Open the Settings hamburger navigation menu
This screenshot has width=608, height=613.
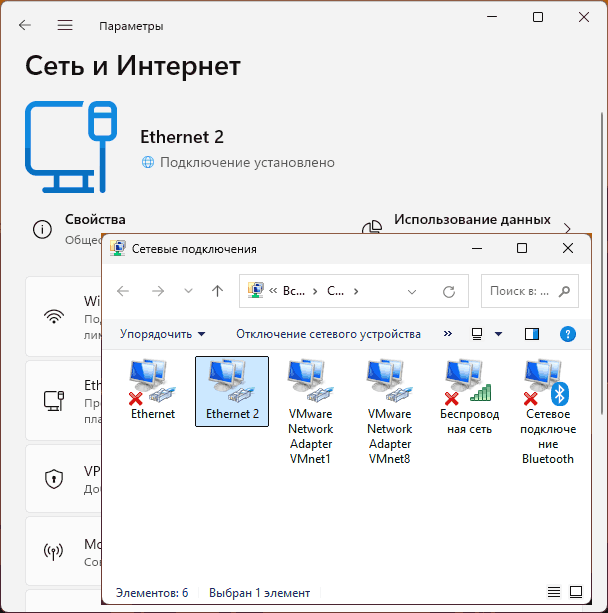click(65, 25)
